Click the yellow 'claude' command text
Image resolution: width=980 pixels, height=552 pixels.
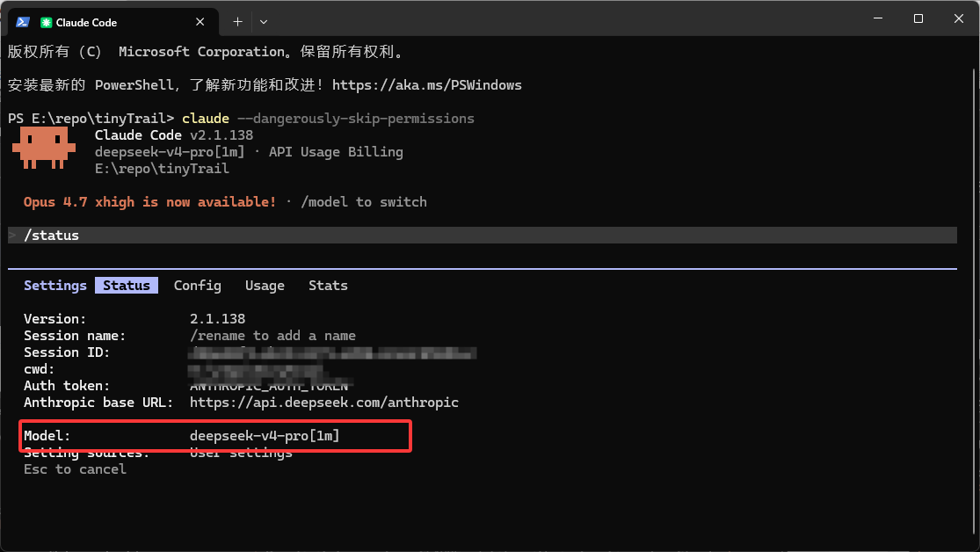pyautogui.click(x=206, y=119)
